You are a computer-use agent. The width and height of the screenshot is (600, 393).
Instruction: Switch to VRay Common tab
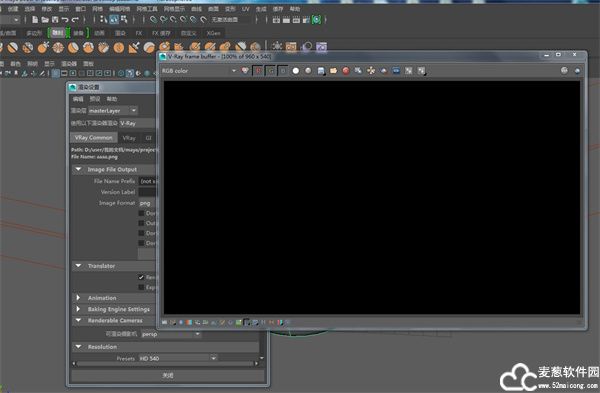94,138
